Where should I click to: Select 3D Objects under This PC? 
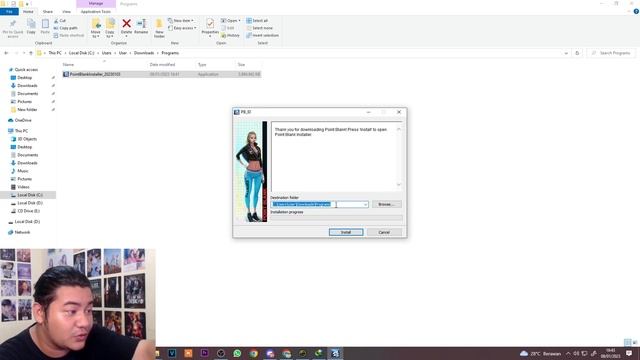[27, 139]
